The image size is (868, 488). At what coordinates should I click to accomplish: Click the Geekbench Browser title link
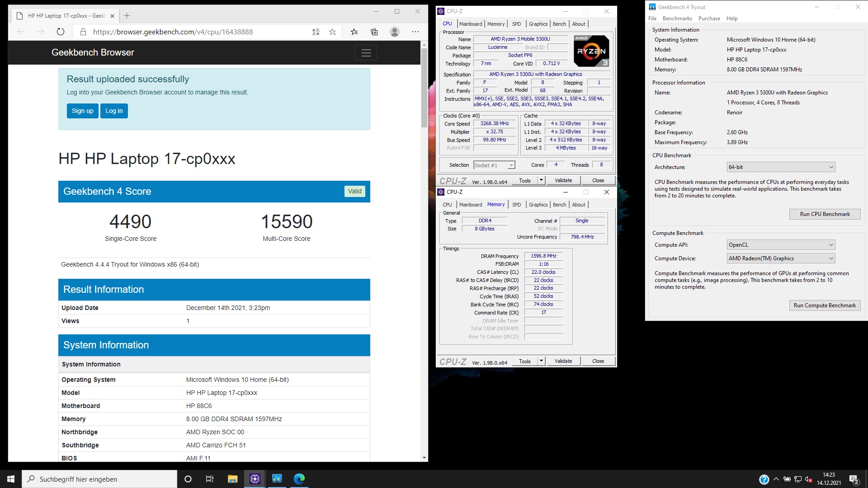[x=93, y=52]
